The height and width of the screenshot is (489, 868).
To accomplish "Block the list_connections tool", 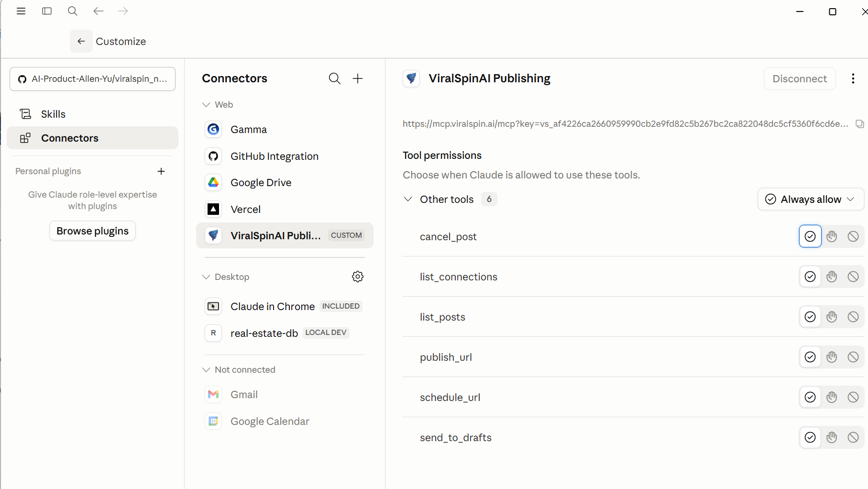I will click(853, 277).
